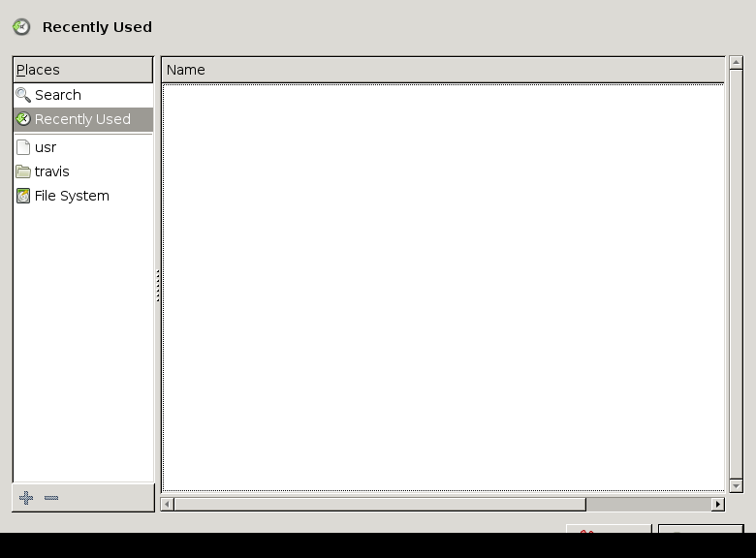Screen dimensions: 756x558
Task: Click the vertical scrollbar up arrow
Action: tap(736, 63)
